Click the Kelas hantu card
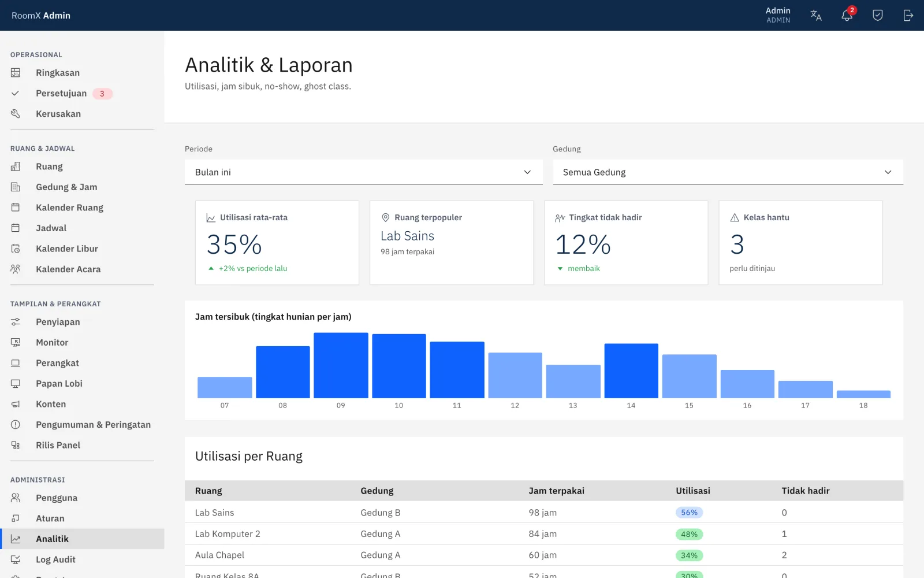The height and width of the screenshot is (578, 924). (800, 243)
